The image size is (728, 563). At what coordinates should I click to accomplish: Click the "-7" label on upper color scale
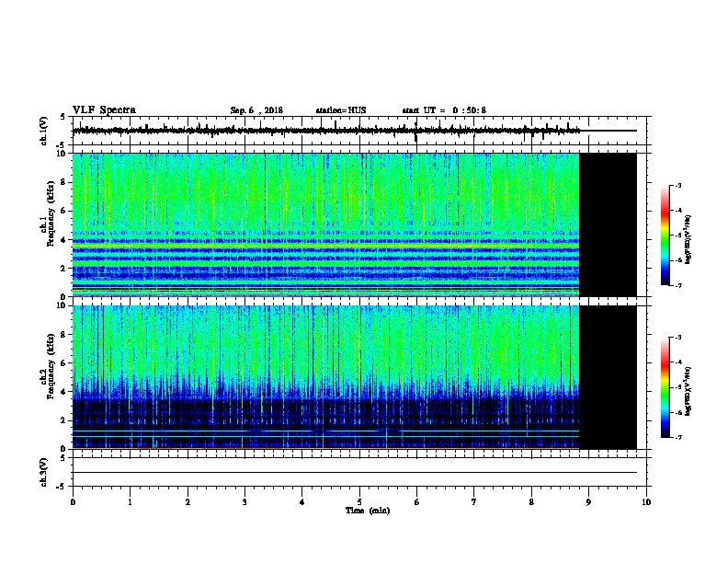click(x=677, y=285)
